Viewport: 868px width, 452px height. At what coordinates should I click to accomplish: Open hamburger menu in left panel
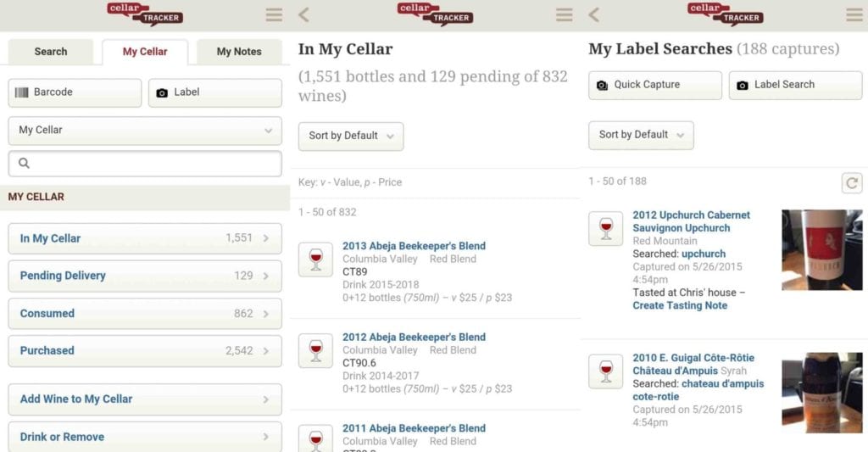274,14
